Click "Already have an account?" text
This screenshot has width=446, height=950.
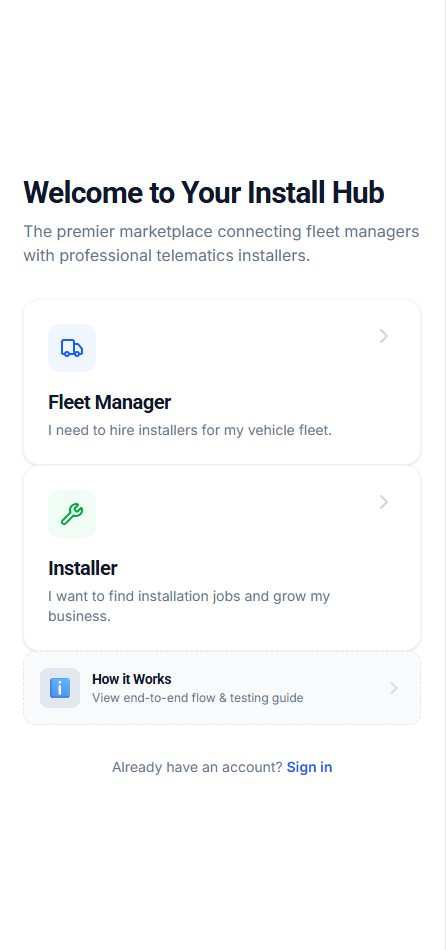point(197,767)
